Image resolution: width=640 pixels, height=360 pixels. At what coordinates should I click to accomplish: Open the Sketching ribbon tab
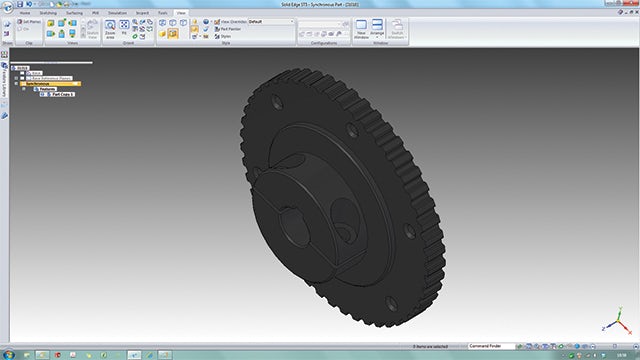click(x=48, y=13)
